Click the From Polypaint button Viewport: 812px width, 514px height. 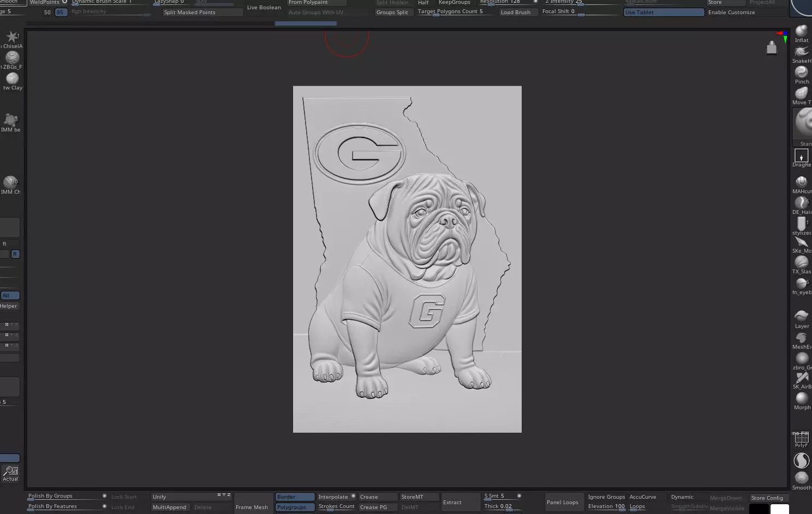coord(317,2)
